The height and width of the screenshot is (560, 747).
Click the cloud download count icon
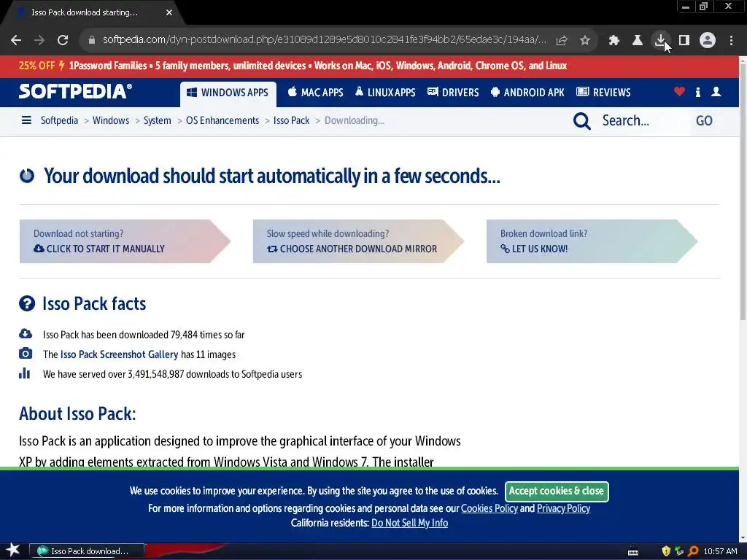26,333
